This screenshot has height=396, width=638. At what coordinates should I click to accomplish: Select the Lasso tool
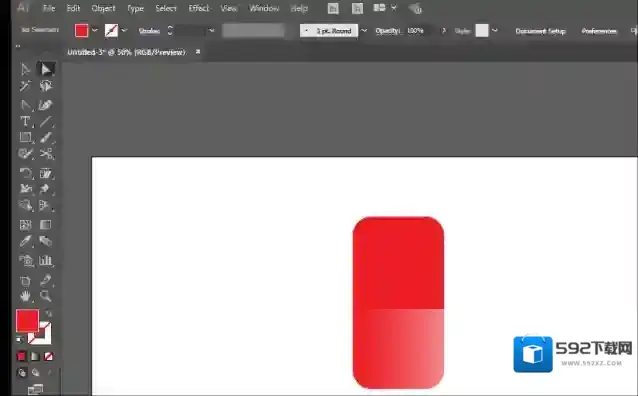(46, 86)
